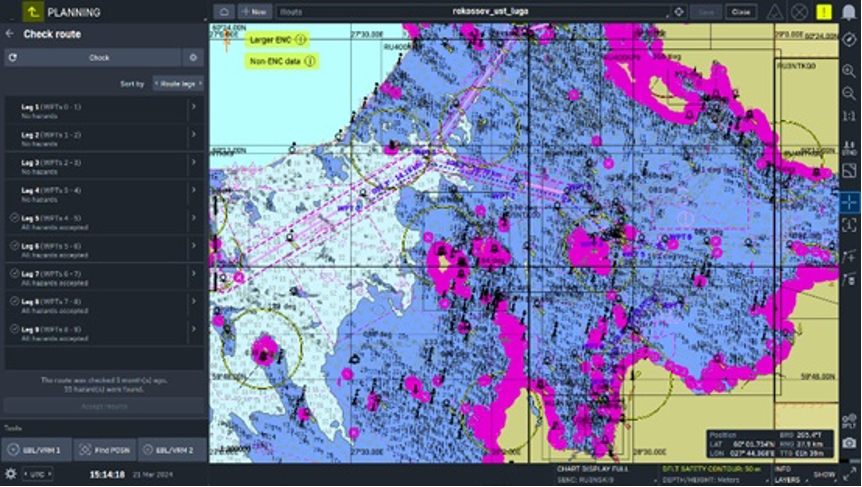Open CHART DISPLAY FULL selector

point(605,474)
